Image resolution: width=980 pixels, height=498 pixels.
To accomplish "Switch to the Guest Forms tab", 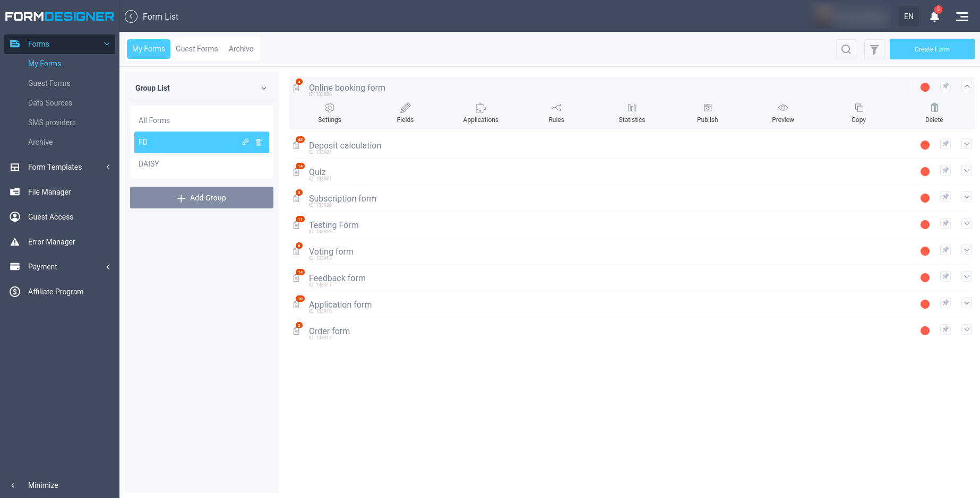I will point(197,49).
